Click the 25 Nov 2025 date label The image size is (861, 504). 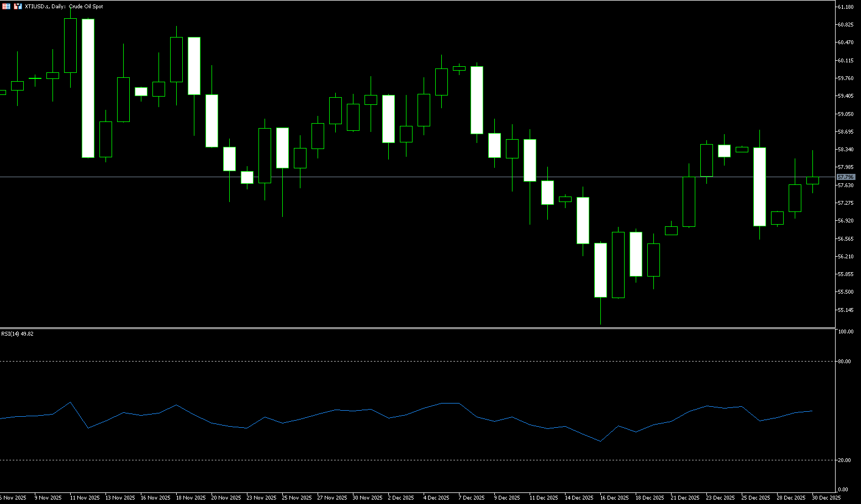tap(297, 498)
